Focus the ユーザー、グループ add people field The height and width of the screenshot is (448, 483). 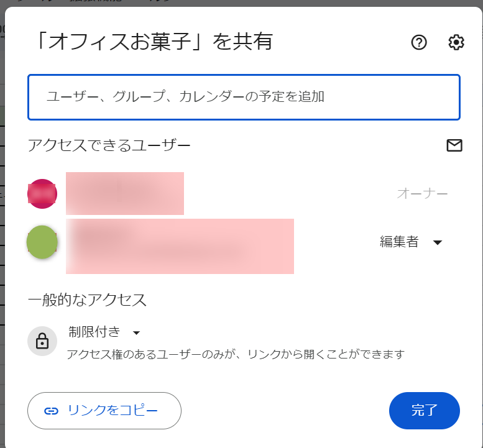244,97
